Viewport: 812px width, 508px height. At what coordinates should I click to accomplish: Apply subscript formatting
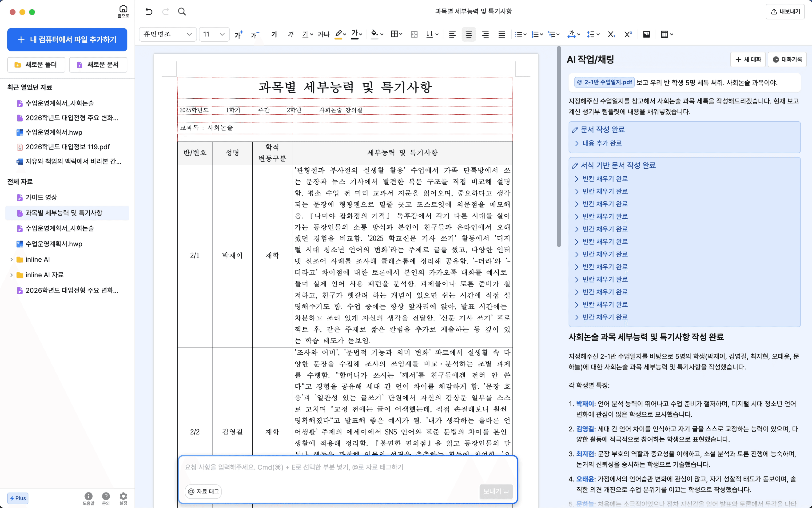611,34
